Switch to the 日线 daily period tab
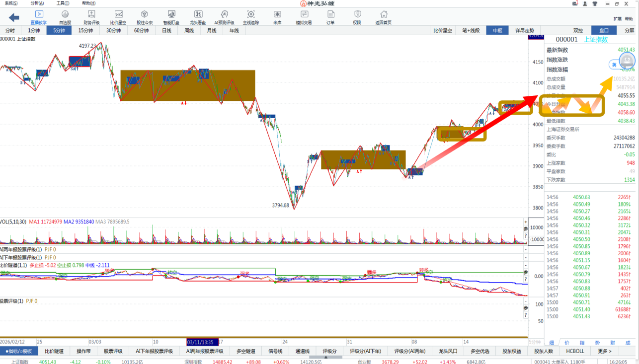The width and height of the screenshot is (639, 364). [x=167, y=30]
